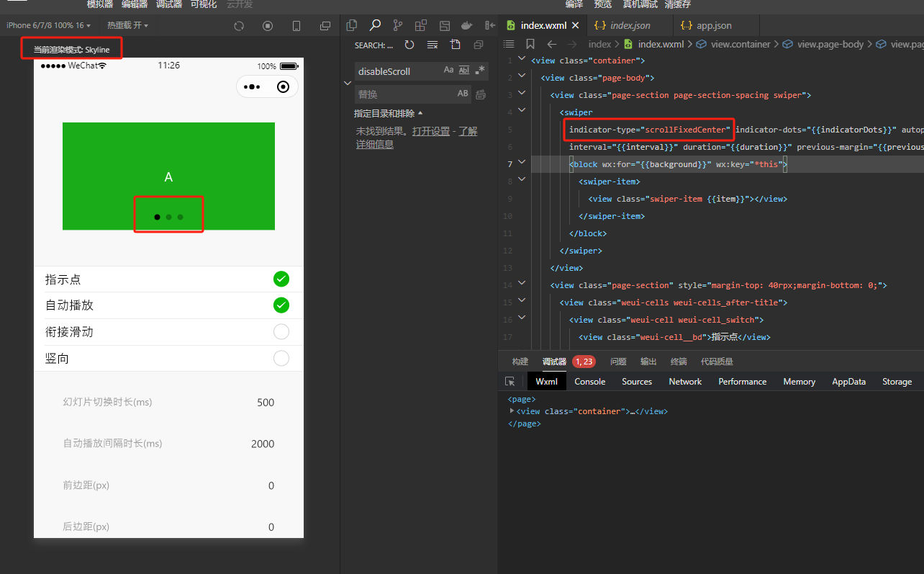Image resolution: width=924 pixels, height=574 pixels.
Task: Open the mini program capsule menu dots
Action: coord(252,87)
